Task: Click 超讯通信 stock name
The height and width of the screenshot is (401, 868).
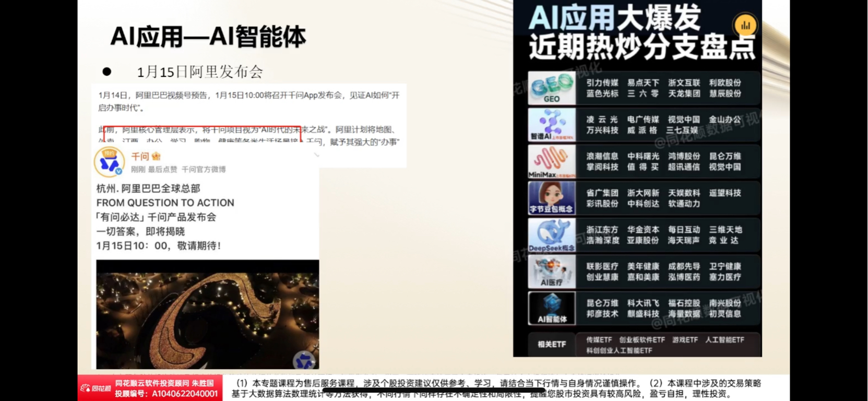Action: pos(684,167)
